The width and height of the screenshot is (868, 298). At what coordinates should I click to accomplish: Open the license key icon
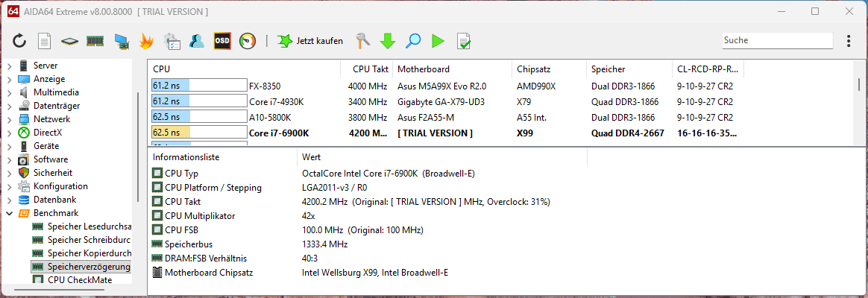363,41
